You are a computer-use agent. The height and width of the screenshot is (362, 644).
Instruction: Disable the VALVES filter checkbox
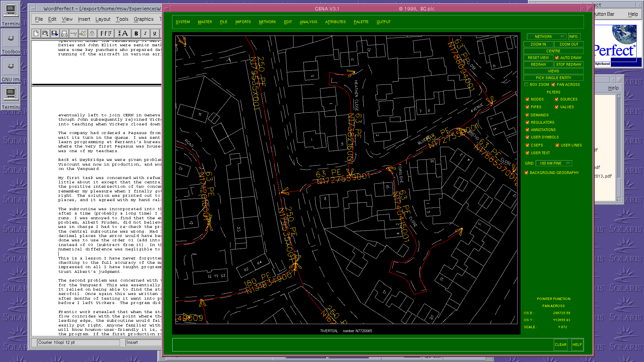point(556,107)
